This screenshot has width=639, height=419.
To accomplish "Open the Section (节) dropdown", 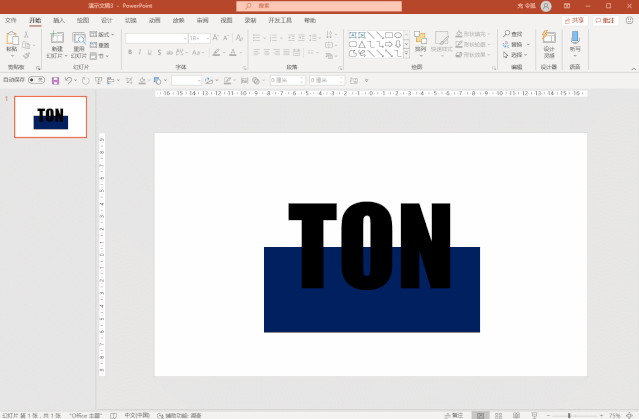I will pyautogui.click(x=99, y=56).
